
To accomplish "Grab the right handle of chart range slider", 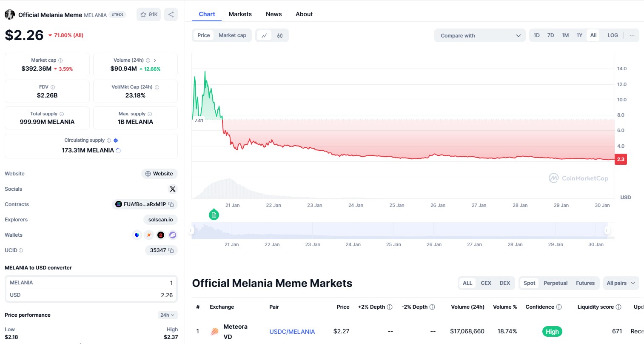I will pos(607,230).
